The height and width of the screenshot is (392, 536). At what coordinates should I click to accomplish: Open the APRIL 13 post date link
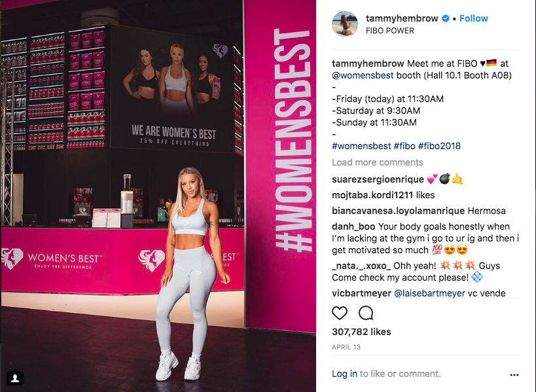pyautogui.click(x=346, y=347)
